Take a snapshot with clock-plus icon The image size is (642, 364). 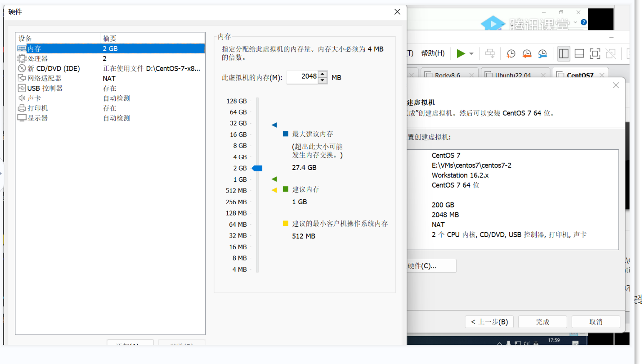[x=511, y=53]
